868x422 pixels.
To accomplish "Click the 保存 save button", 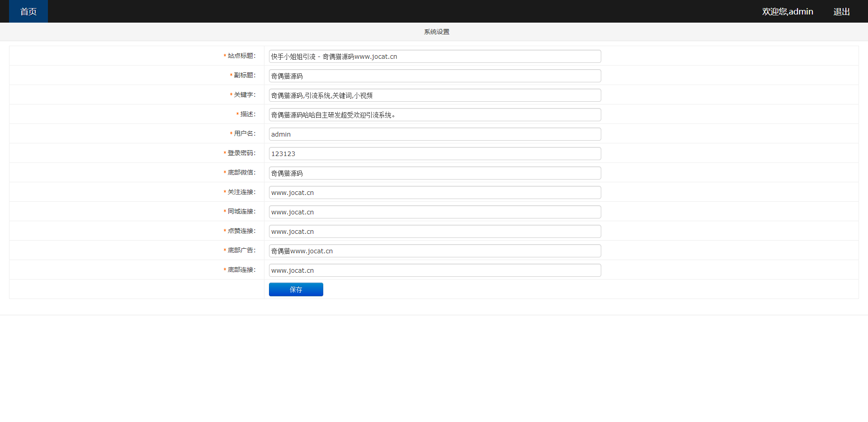I will pyautogui.click(x=296, y=289).
